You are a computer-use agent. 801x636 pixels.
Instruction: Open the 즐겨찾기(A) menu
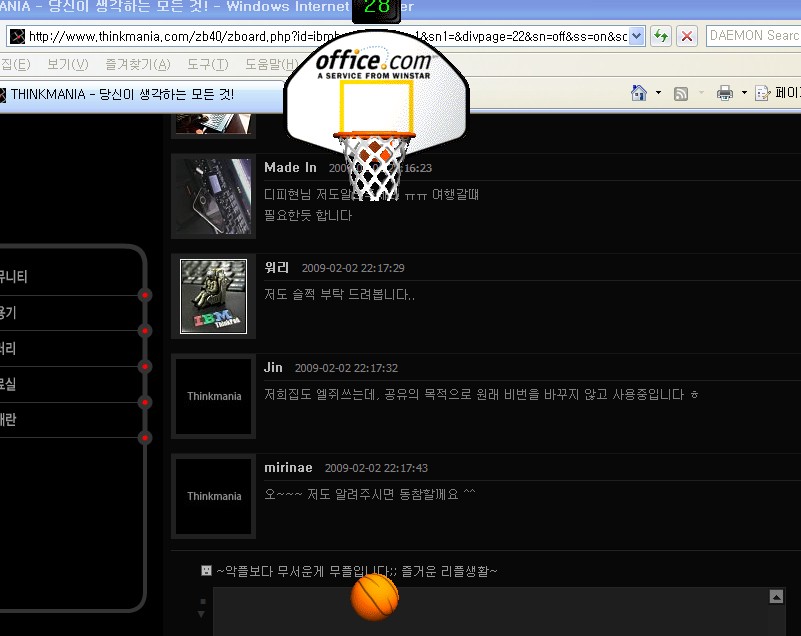(x=137, y=64)
